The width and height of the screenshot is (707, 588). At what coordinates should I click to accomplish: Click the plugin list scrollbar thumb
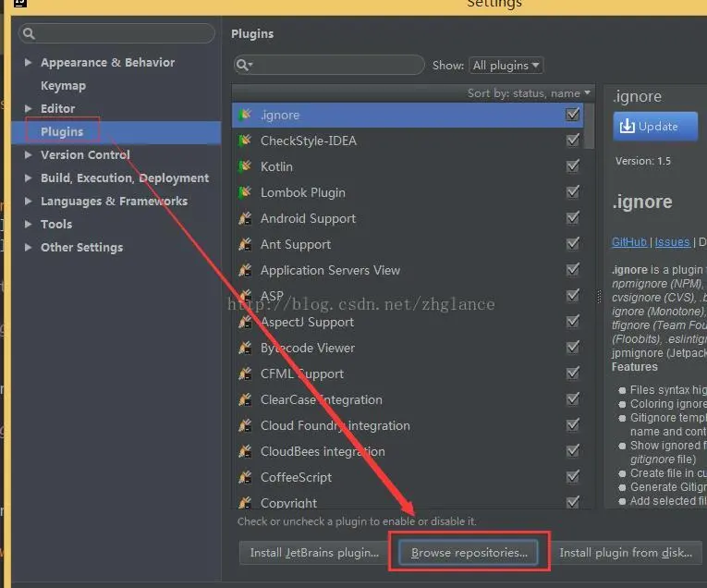coord(589,127)
